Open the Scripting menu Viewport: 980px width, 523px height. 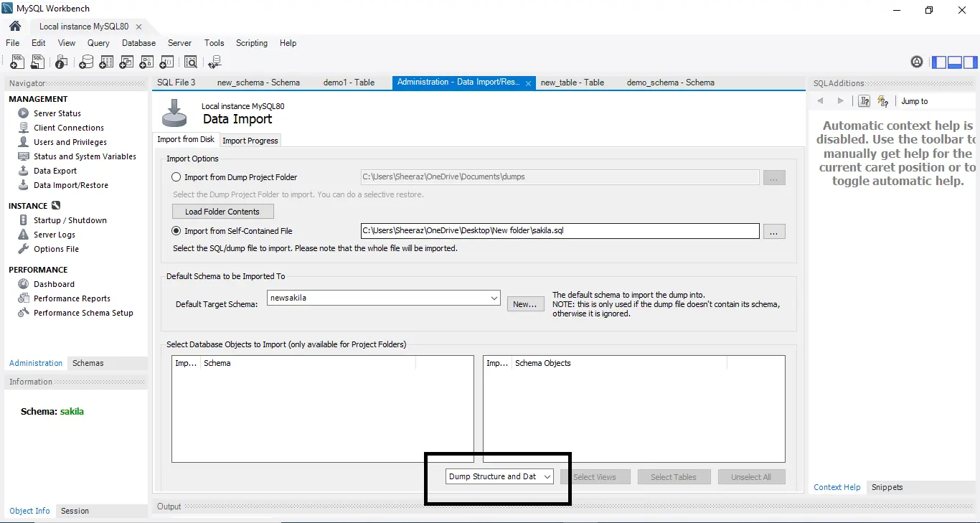click(x=252, y=43)
